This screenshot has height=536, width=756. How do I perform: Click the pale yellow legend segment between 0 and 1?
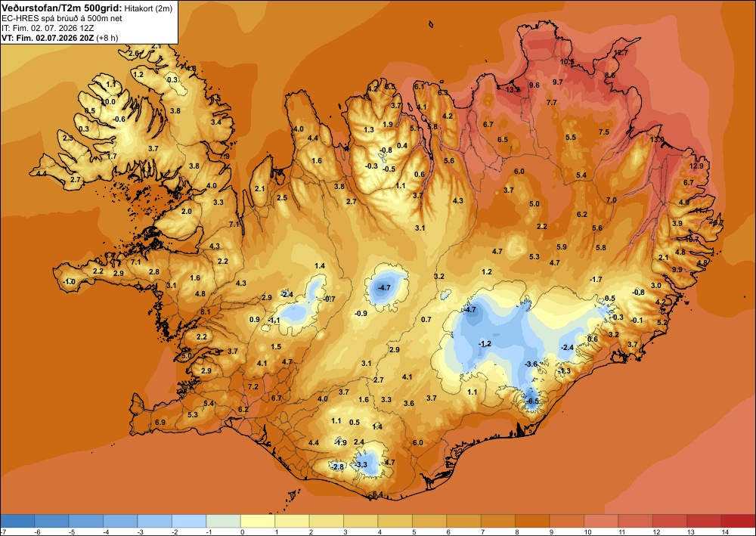(x=258, y=521)
